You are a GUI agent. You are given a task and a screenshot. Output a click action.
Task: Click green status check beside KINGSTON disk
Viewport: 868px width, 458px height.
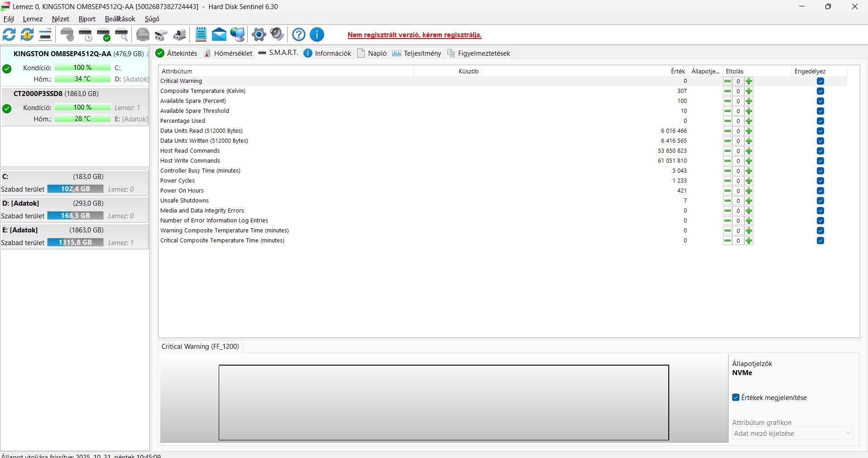(x=7, y=69)
